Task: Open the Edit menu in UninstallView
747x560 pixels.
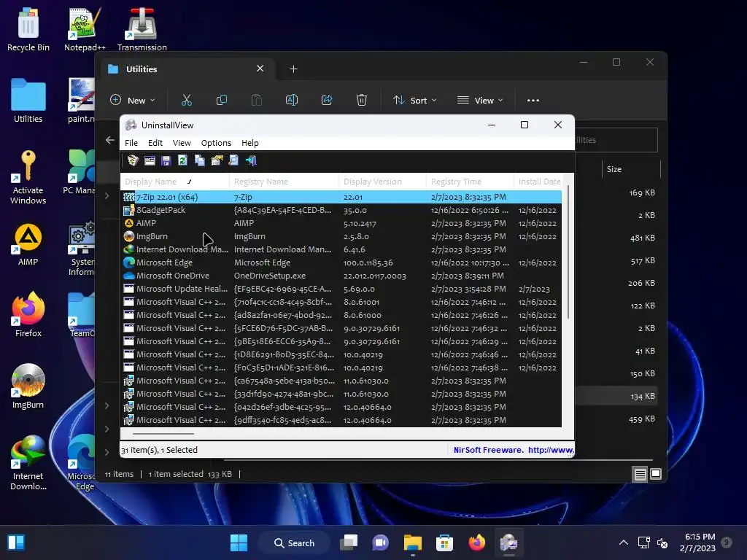Action: (155, 143)
